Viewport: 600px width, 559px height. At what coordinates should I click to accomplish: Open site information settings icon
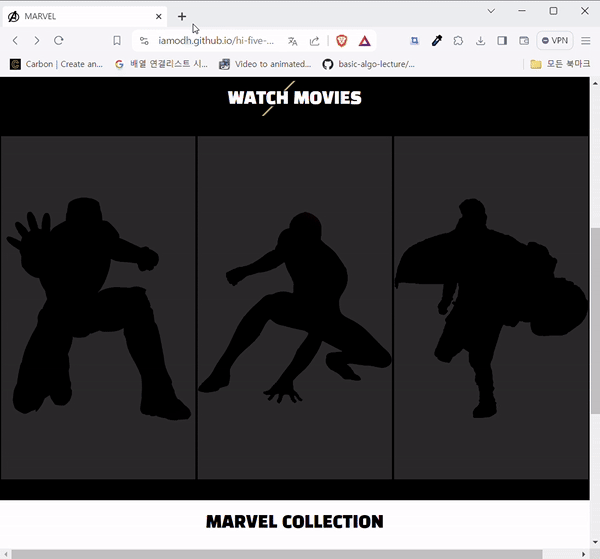click(144, 41)
